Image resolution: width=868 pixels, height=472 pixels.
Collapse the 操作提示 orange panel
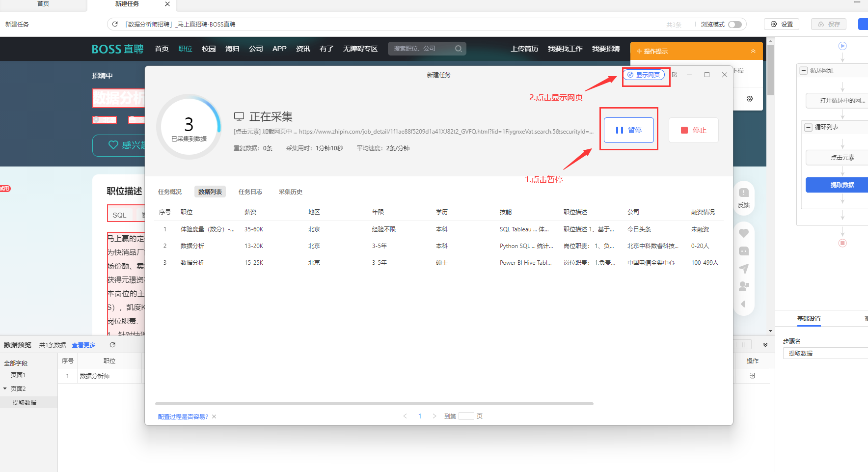753,51
